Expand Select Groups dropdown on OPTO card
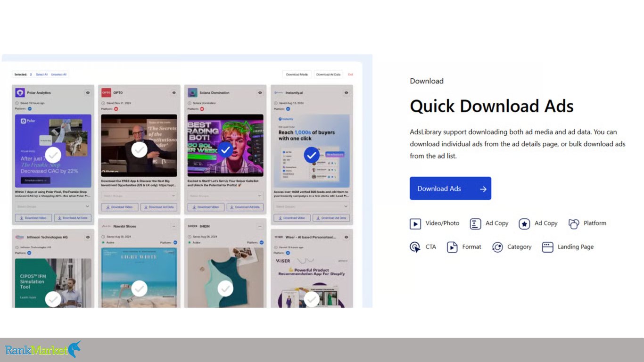The height and width of the screenshot is (362, 644). coord(139,196)
